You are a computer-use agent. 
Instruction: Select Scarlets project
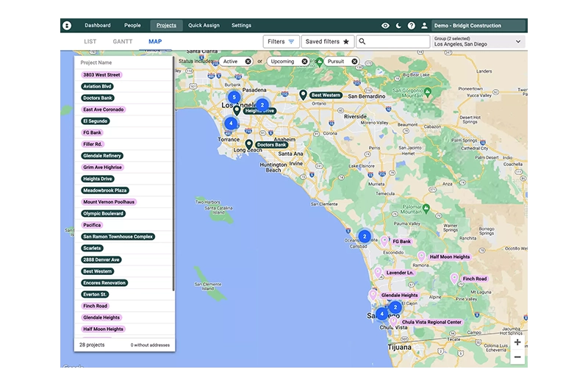[x=92, y=249]
